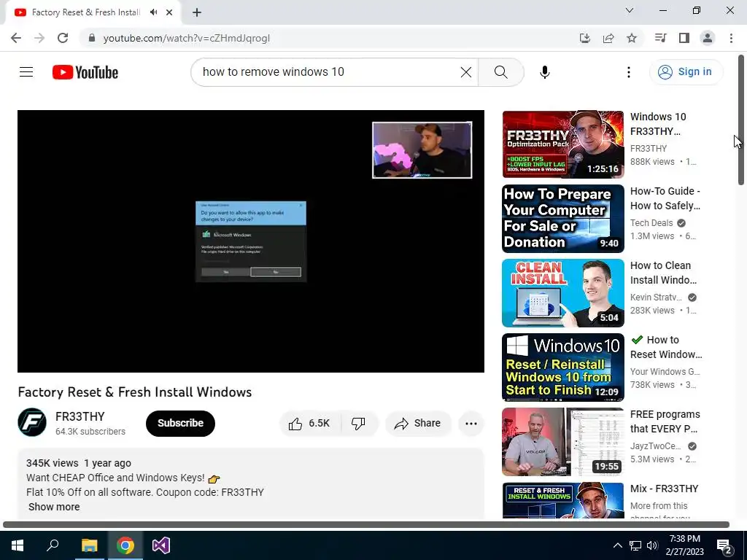Image resolution: width=747 pixels, height=560 pixels.
Task: Select the Factory Reset & Fresh Install tab
Action: click(x=86, y=12)
